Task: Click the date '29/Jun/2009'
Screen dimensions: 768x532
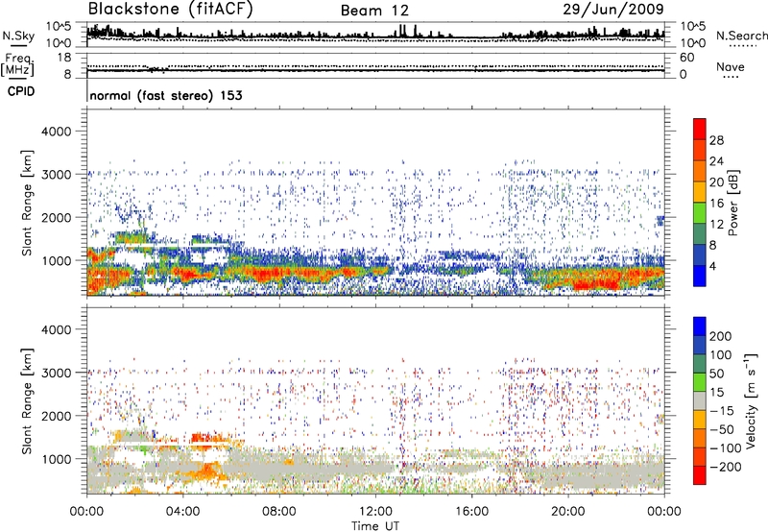Action: coord(613,10)
